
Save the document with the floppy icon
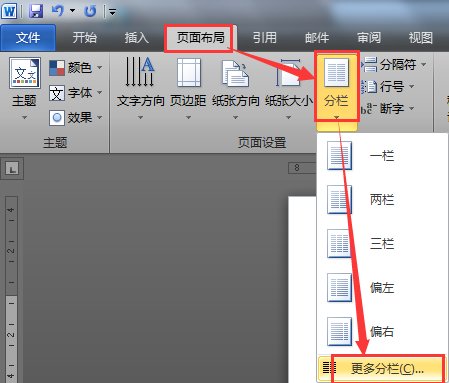(x=36, y=11)
